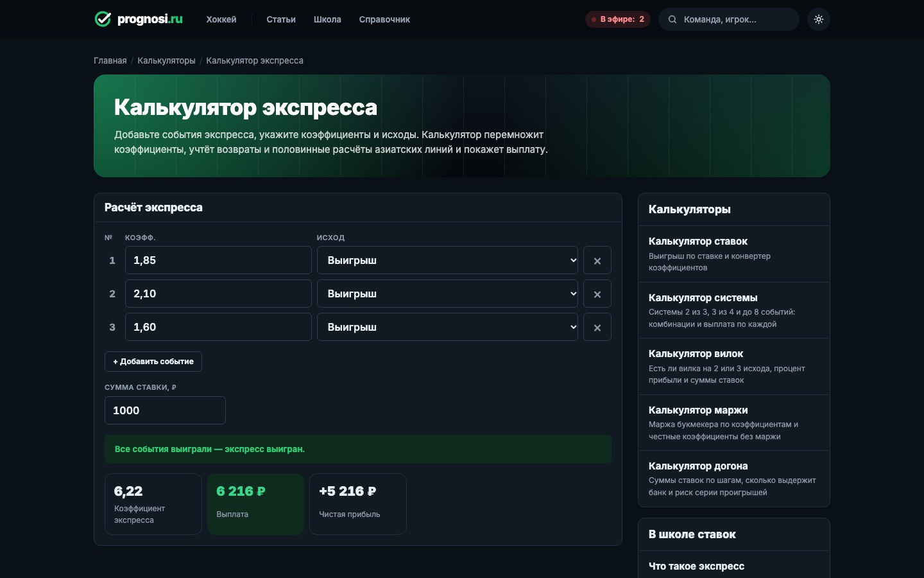Toggle the light/dark theme sun icon
Screen dimensions: 924x578
[819, 19]
